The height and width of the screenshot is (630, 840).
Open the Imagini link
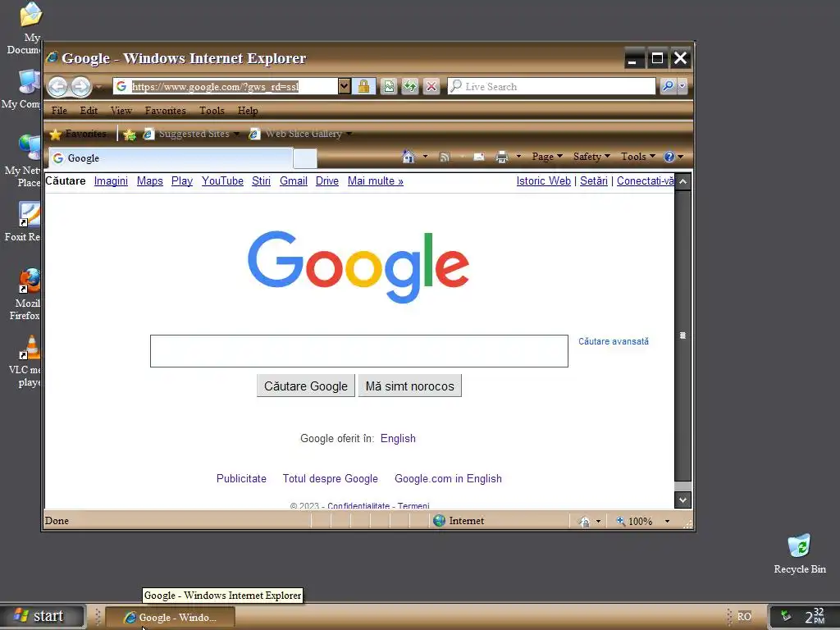coord(111,181)
